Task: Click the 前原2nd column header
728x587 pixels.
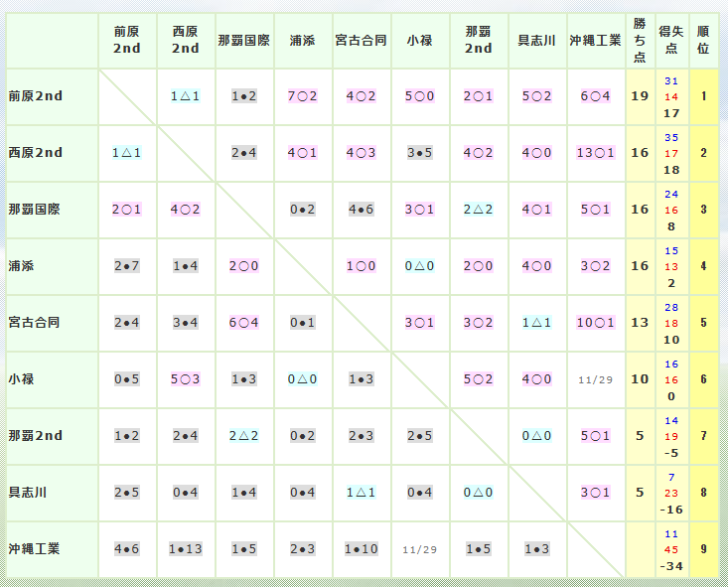Action: (x=127, y=41)
